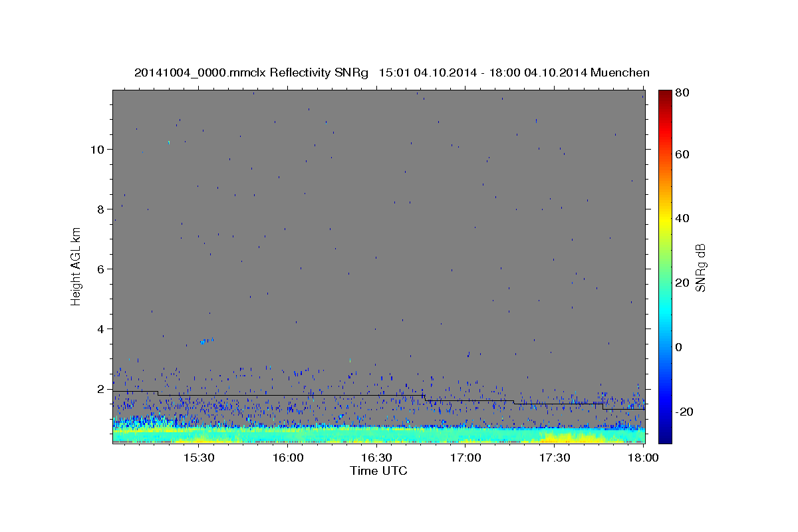Screen dimensions: 798x532
Task: Click the colorbar value 40
Action: coord(684,218)
